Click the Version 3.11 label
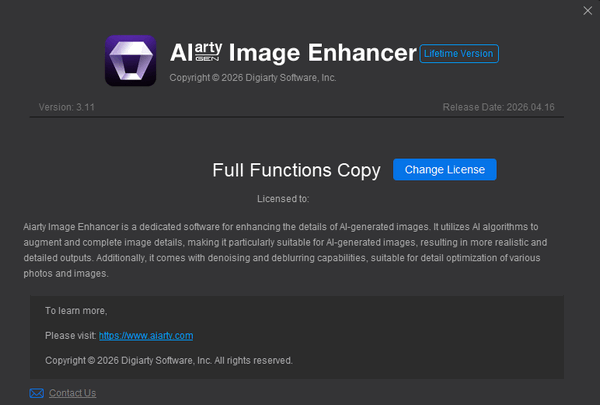Viewport: 600px width, 405px height. click(x=64, y=106)
